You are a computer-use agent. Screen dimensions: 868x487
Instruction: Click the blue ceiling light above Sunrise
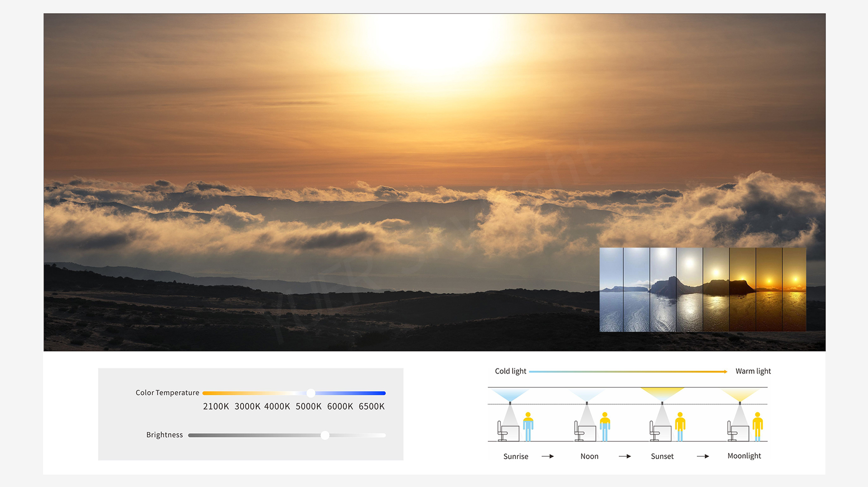click(510, 395)
